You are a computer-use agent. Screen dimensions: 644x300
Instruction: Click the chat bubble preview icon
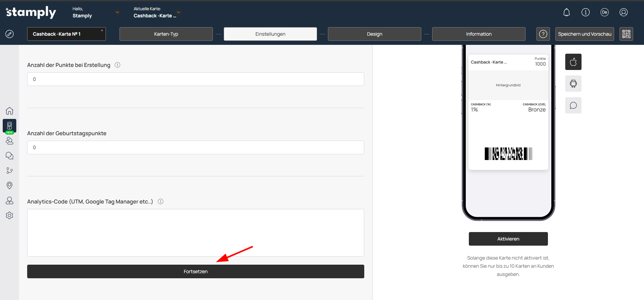(x=573, y=105)
